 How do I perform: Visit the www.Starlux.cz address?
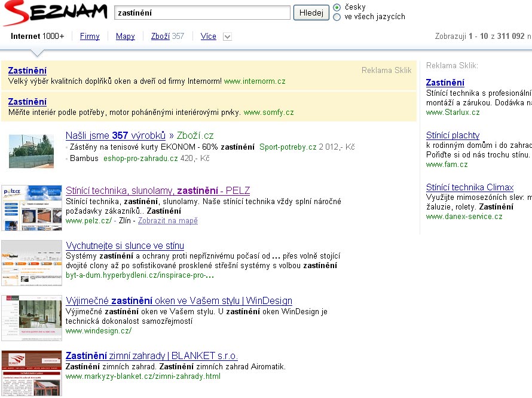(x=453, y=113)
